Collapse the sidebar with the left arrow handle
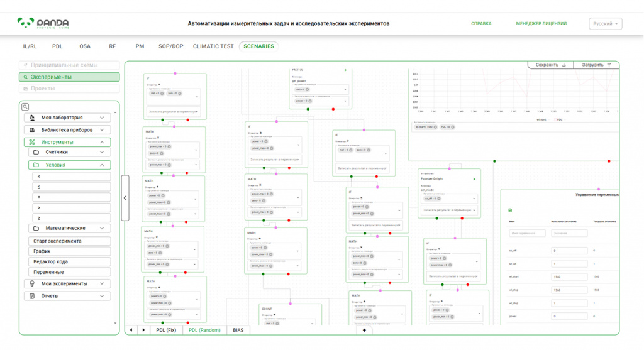644x350 pixels. click(125, 198)
